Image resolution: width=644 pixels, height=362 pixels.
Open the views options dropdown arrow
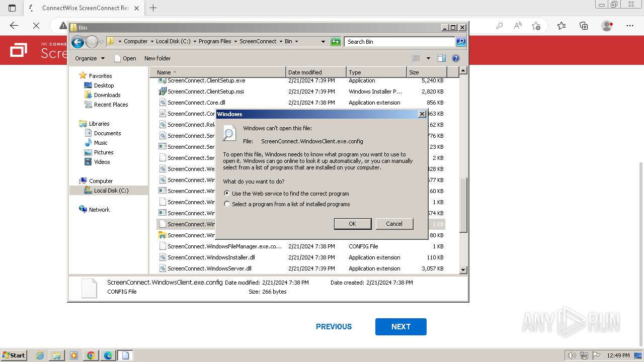(x=428, y=58)
